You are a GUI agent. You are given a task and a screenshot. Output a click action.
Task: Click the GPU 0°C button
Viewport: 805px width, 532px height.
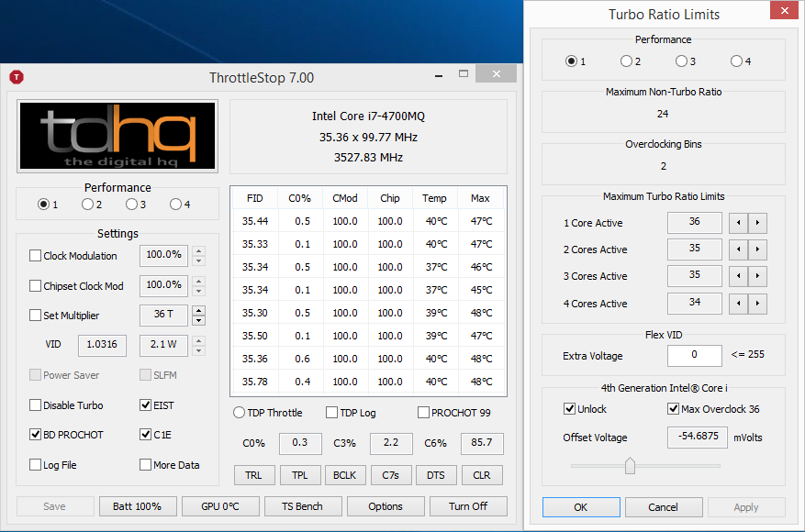pyautogui.click(x=220, y=506)
